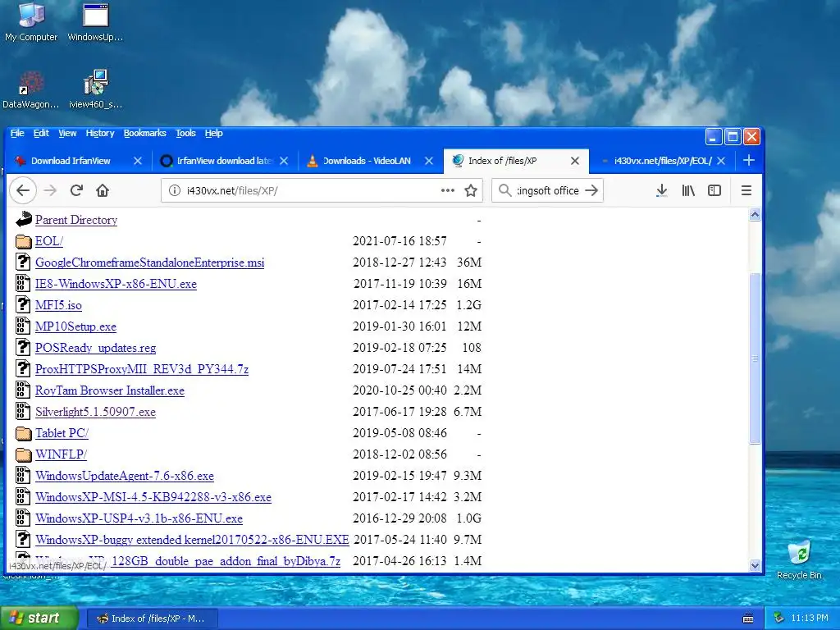Close the Download IrfanView tab
The width and height of the screenshot is (840, 630).
click(x=138, y=161)
